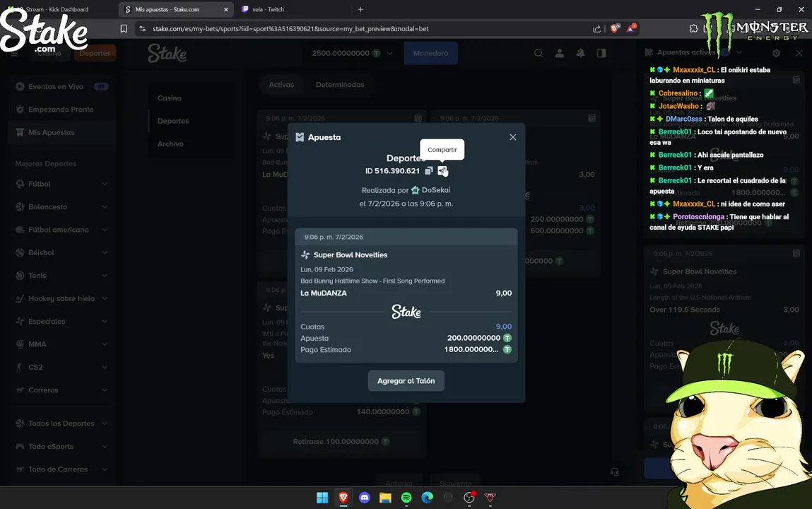Open the Stake site search

pos(539,53)
